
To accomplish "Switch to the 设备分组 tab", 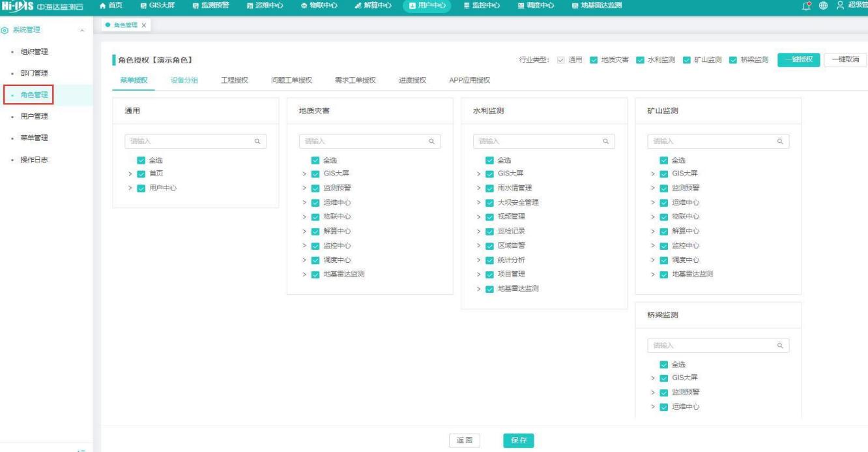I will point(184,80).
